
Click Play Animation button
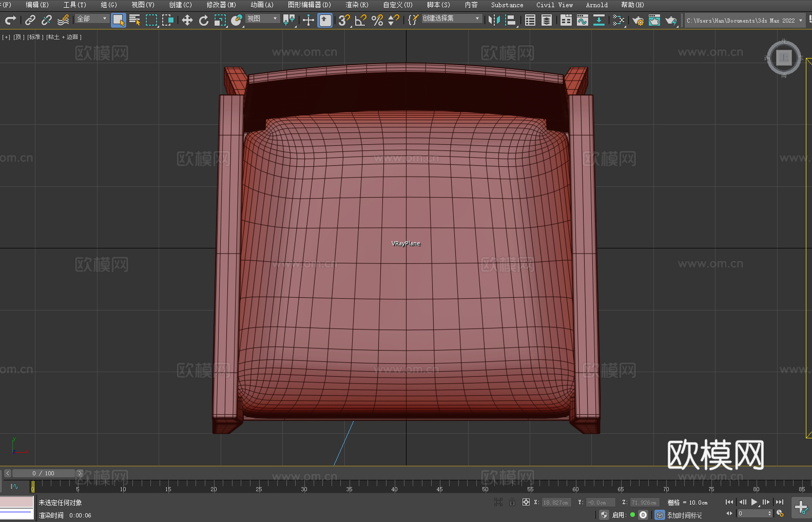point(755,502)
